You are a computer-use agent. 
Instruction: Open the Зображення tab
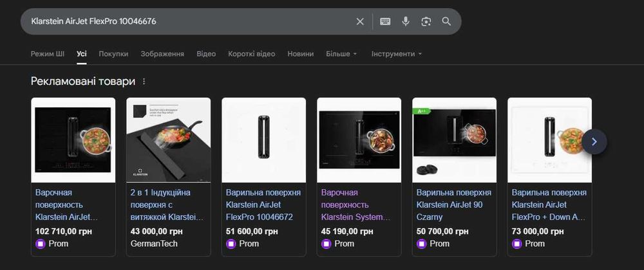pyautogui.click(x=162, y=53)
